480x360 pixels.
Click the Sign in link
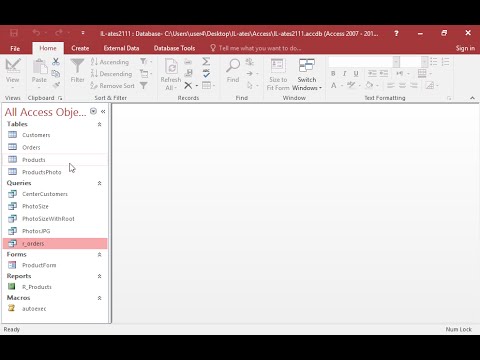click(465, 48)
